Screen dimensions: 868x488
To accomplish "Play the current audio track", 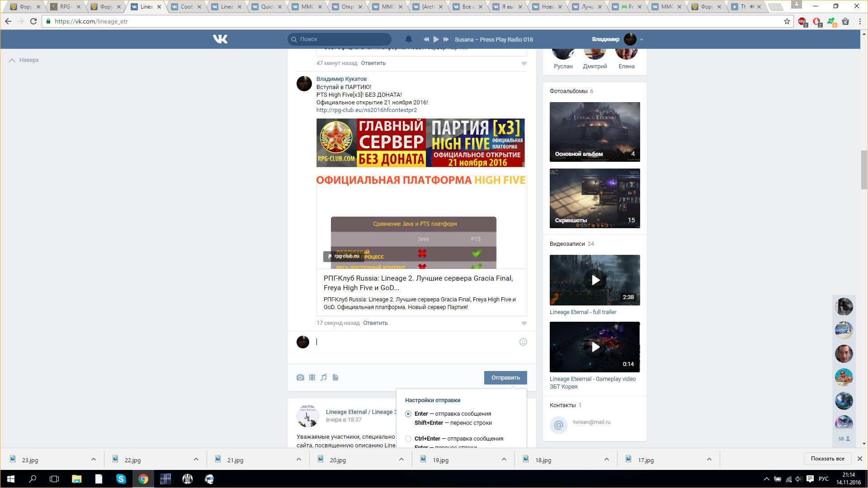I will (436, 39).
